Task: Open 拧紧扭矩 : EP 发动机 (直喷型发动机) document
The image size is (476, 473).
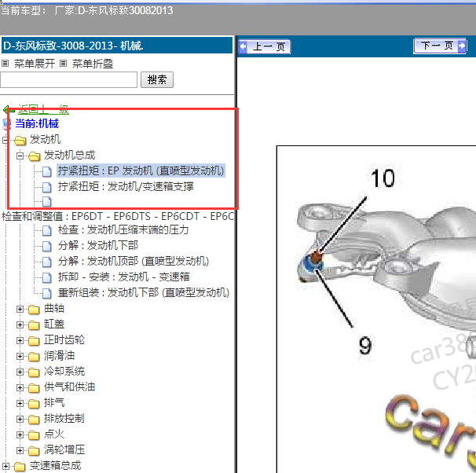Action: pyautogui.click(x=141, y=170)
